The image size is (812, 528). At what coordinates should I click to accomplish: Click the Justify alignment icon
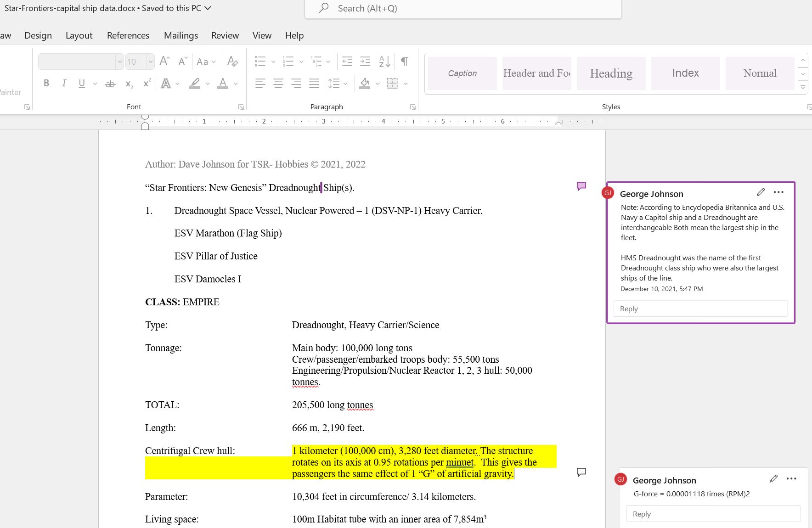[314, 83]
